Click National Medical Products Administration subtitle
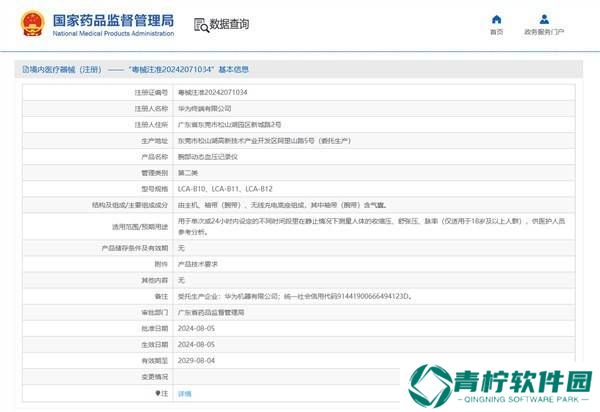 113,33
